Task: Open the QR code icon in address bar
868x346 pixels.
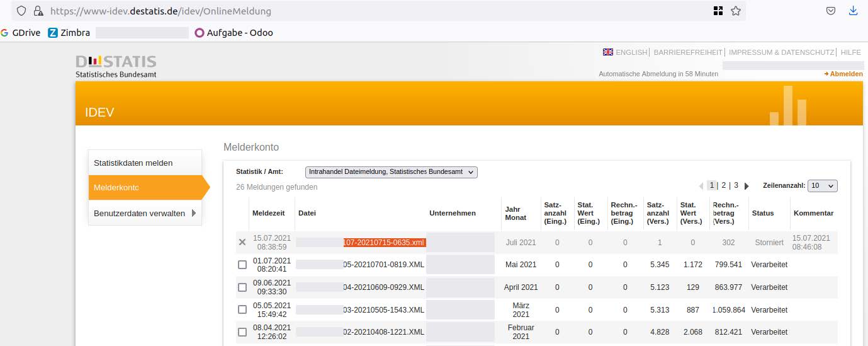Action: pos(718,11)
